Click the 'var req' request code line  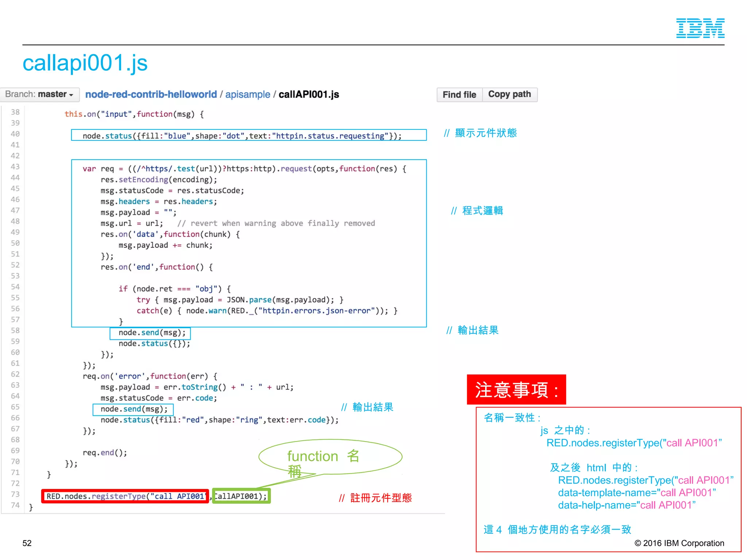pyautogui.click(x=244, y=169)
